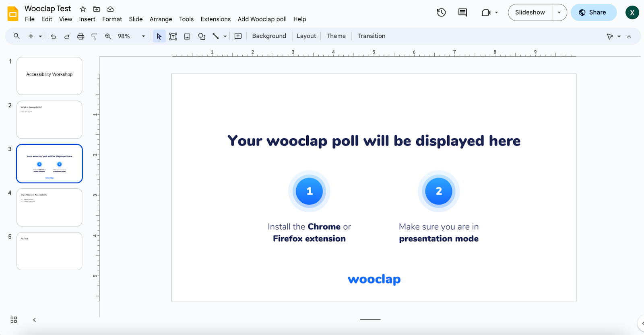Select slide 2 What is Accessibility thumbnail
The width and height of the screenshot is (644, 335).
click(50, 120)
